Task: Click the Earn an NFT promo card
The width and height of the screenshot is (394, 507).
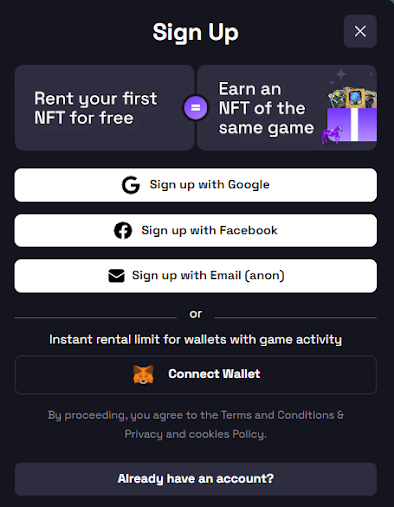Action: pos(287,108)
